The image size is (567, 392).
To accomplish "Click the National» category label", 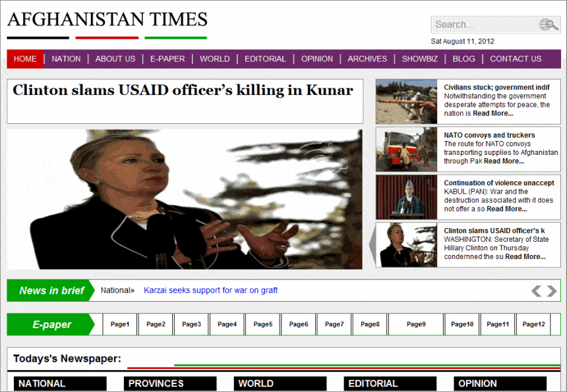I will [x=117, y=290].
